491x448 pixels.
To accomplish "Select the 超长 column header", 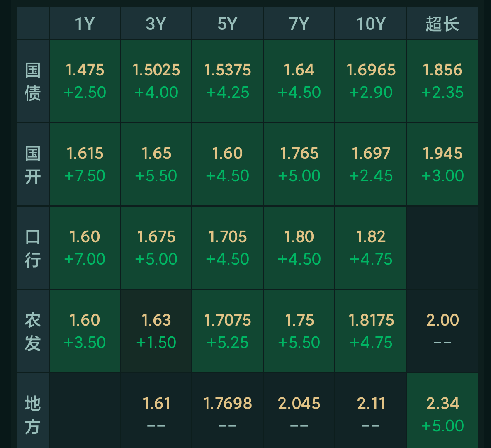I will [x=441, y=24].
